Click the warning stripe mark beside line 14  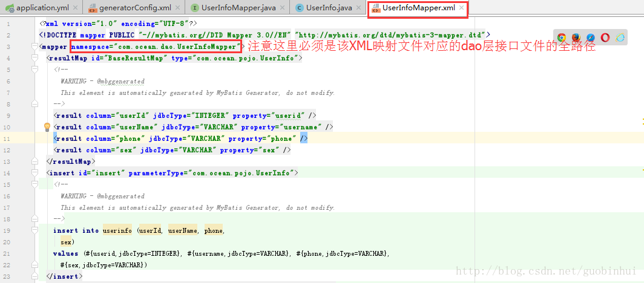pos(642,169)
